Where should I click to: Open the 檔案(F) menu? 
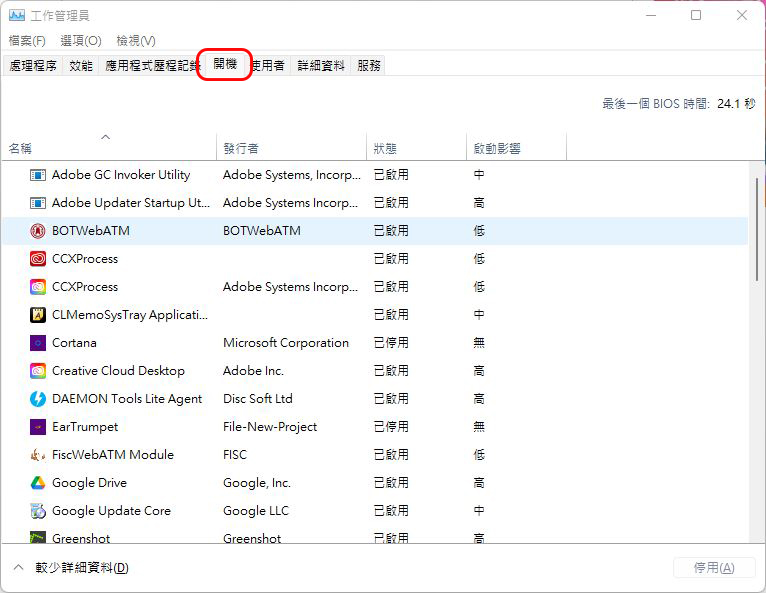pos(27,41)
